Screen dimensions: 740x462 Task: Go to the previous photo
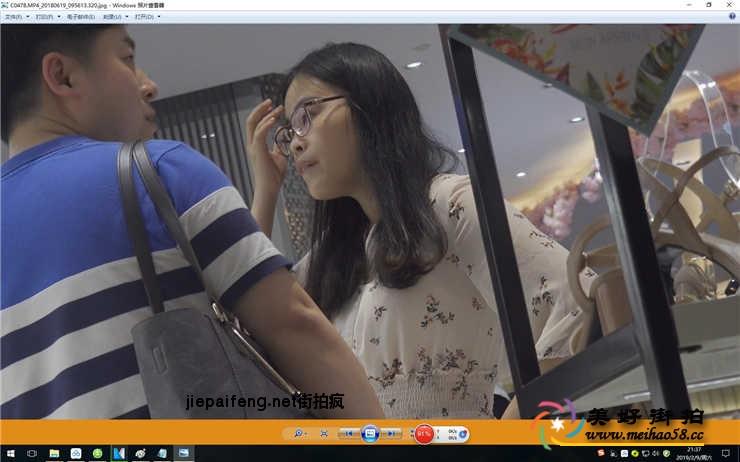(349, 433)
